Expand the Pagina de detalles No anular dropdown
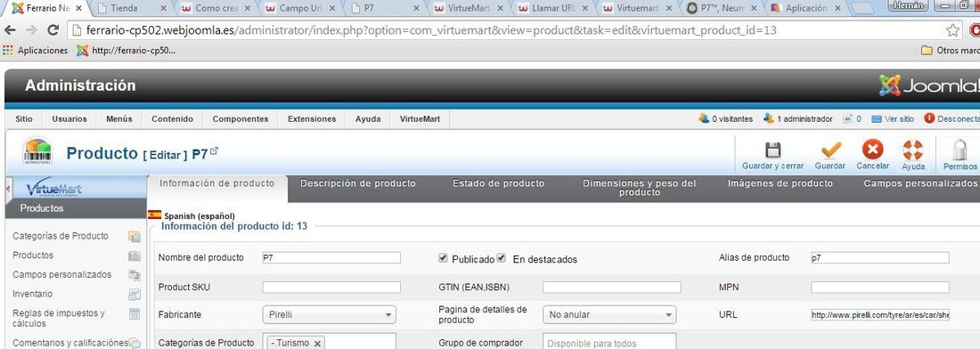This screenshot has height=349, width=980. (609, 314)
